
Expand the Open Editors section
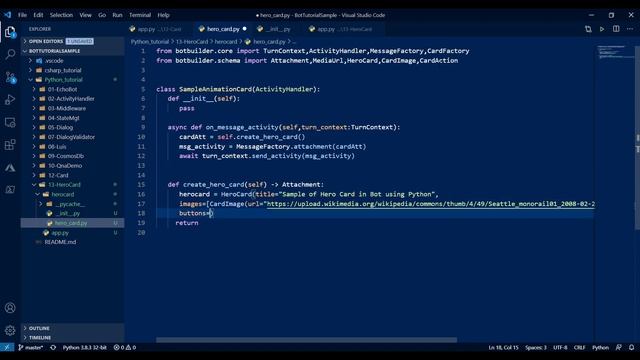pyautogui.click(x=73, y=41)
